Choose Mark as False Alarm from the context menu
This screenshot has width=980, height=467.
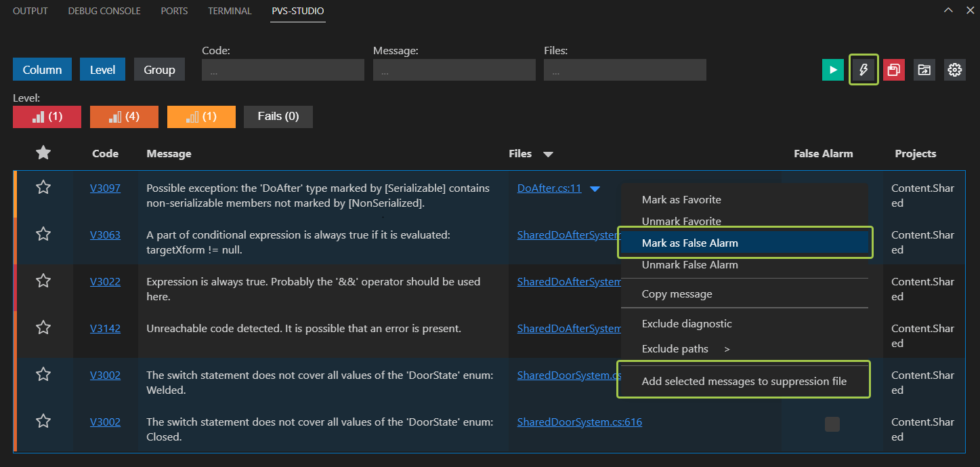pos(689,243)
